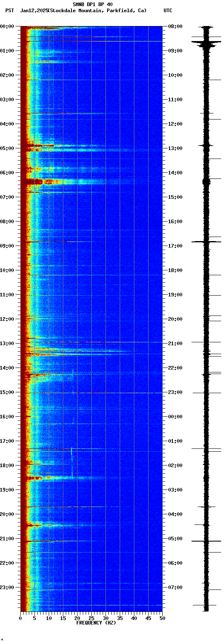The image size is (224, 644).
Task: Click the frequency axis label '50'
Action: coord(162,618)
